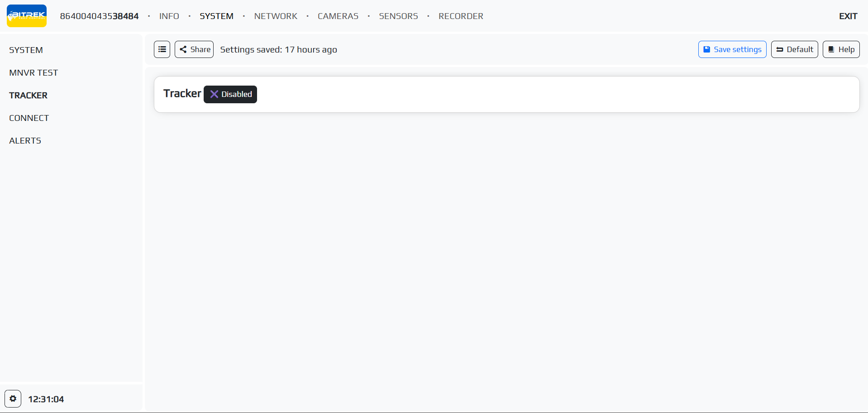Open the Help documentation button

[x=841, y=49]
